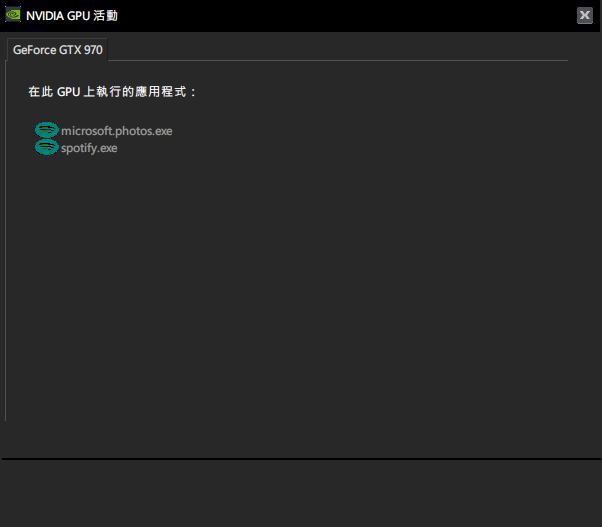Click the 在此 GPU 上執行的應用程式 heading
This screenshot has width=602, height=527.
tap(112, 92)
